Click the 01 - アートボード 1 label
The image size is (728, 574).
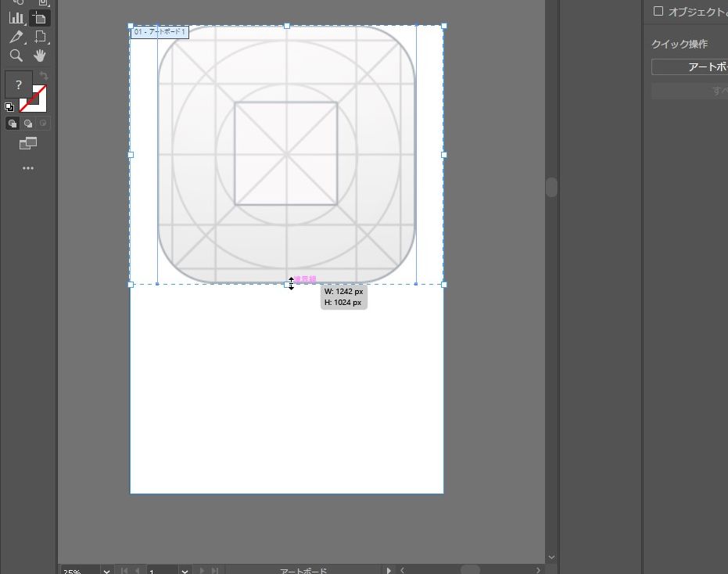tap(160, 32)
